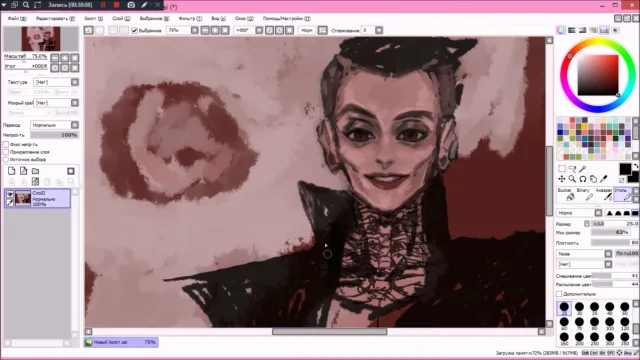Screen dimensions: 640x360
Task: Open the Noise brush texture dropdown
Action: tap(584, 254)
